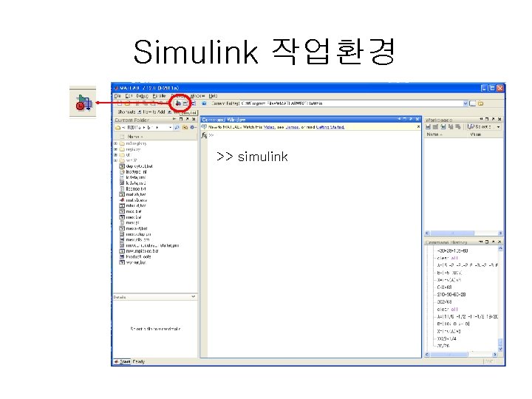This screenshot has width=532, height=399.
Task: Click the search icon in Current Folder
Action: coord(177,128)
